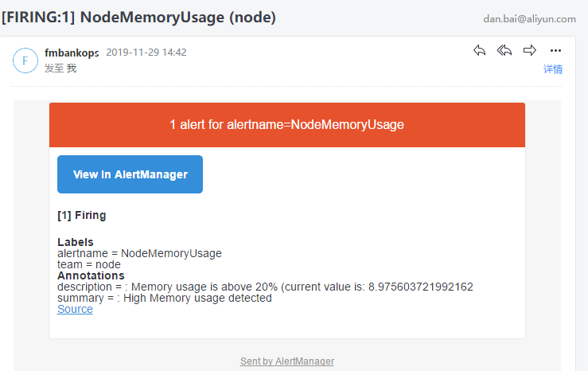Click View In AlertManager button
Screen dimensions: 588x371
coord(130,174)
